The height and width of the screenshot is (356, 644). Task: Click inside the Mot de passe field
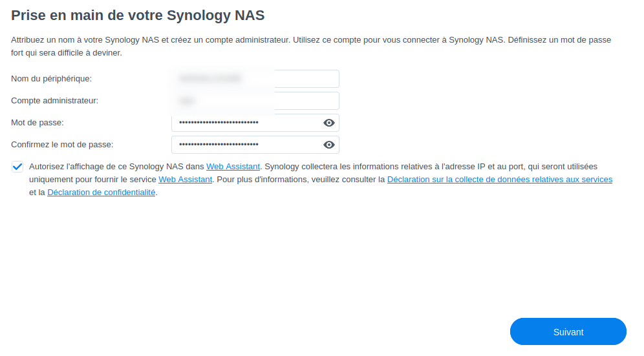[246, 123]
